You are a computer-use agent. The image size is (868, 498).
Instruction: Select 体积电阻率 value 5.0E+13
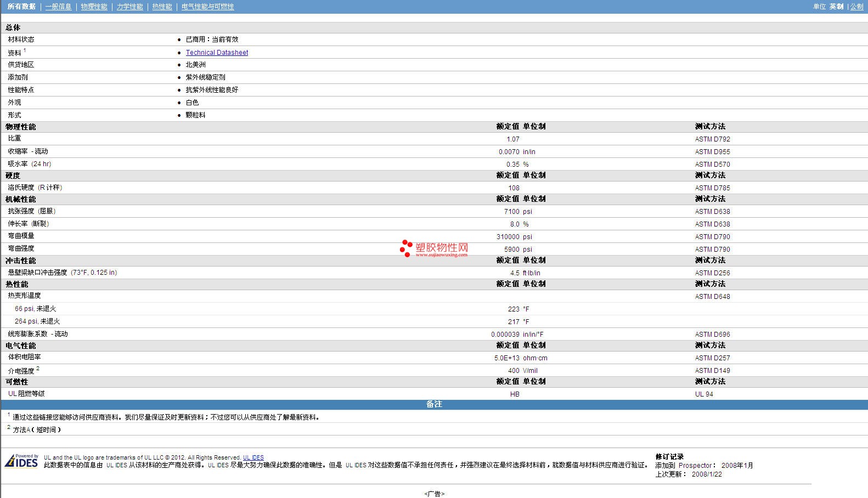click(x=507, y=358)
